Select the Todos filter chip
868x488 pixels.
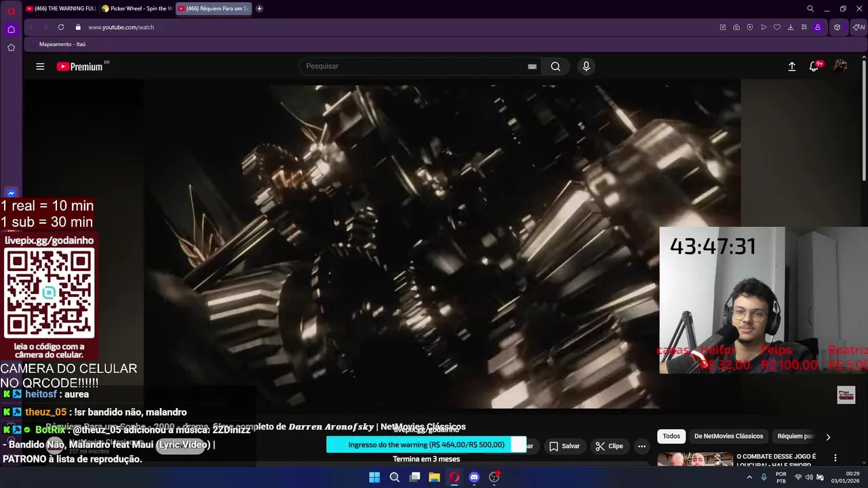pyautogui.click(x=671, y=436)
